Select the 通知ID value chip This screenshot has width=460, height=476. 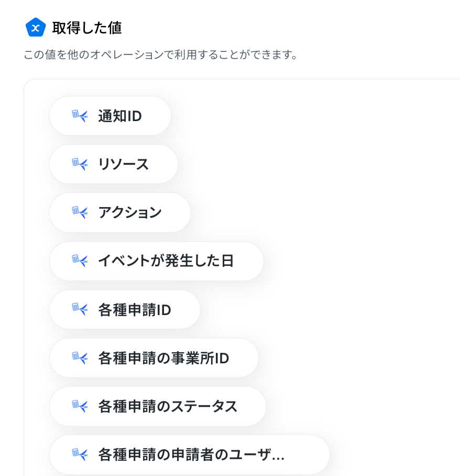110,116
